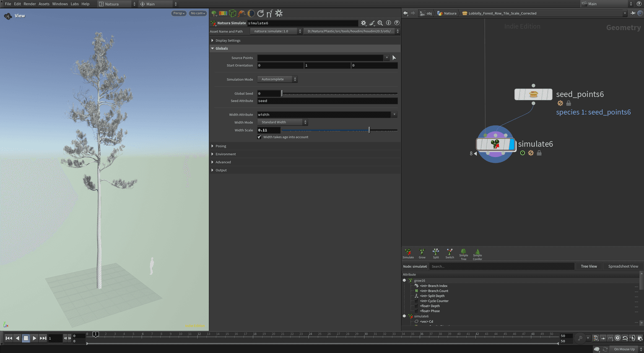644x353 pixels.
Task: Open the Width Mode Standard Width dropdown
Action: tap(283, 122)
